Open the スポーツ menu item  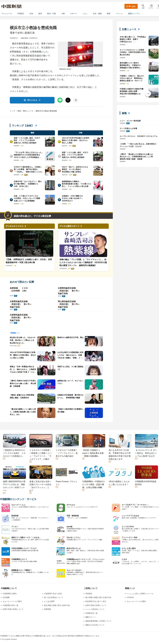point(74,14)
